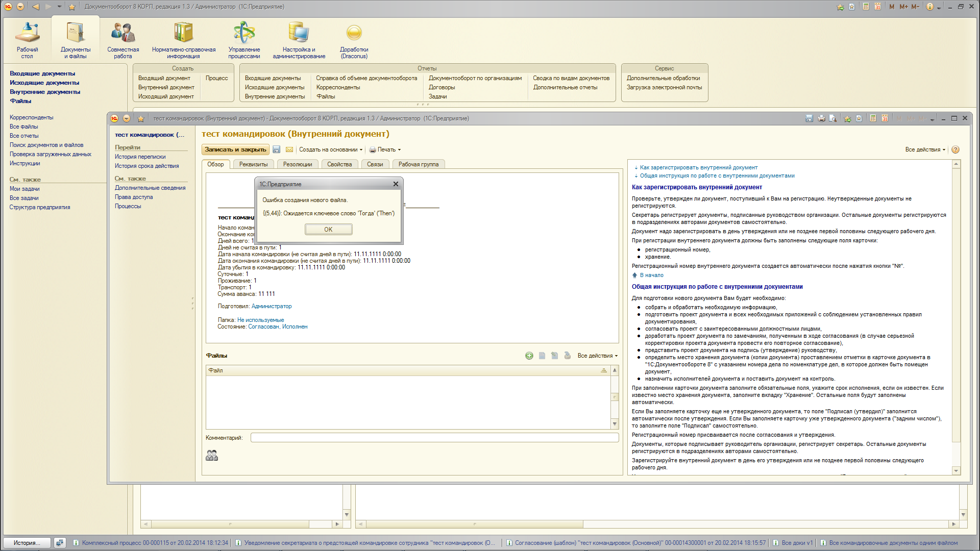Click the Записать и закрыть button
The width and height of the screenshot is (980, 551).
(x=235, y=149)
